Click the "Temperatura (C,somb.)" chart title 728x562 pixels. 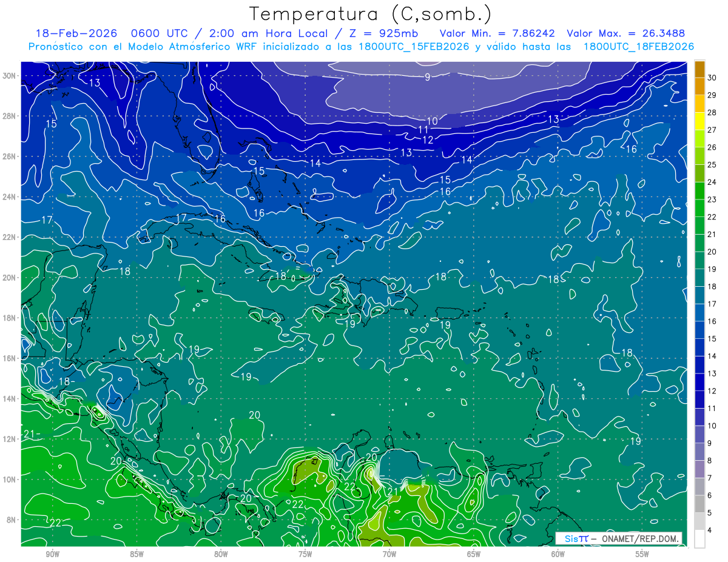371,14
